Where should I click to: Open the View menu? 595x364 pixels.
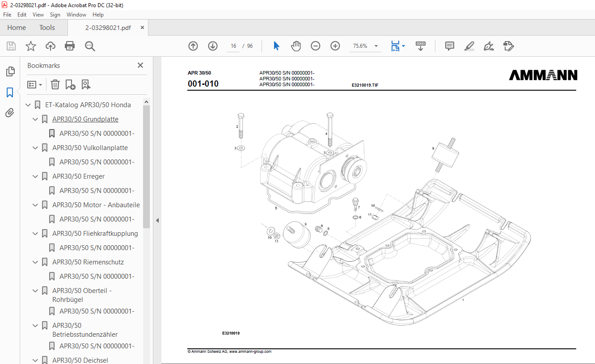pyautogui.click(x=38, y=15)
